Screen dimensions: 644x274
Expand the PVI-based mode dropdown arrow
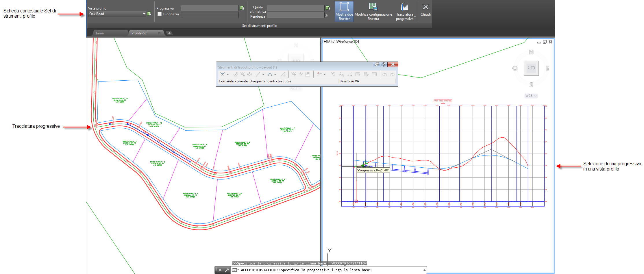[325, 74]
